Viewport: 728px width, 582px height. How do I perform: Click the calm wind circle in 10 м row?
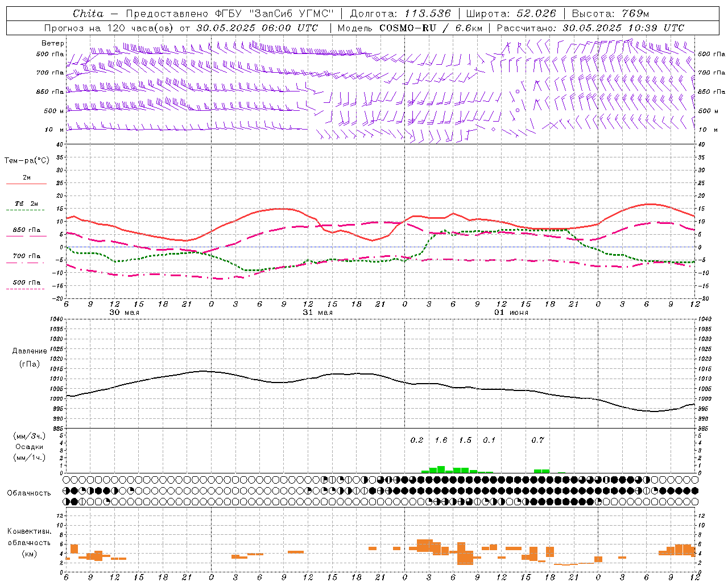click(493, 130)
